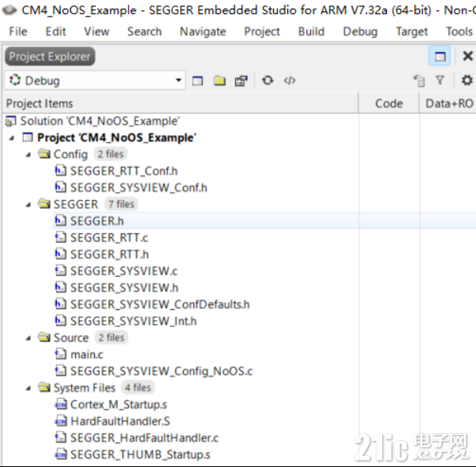476x467 pixels.
Task: Select SEGGER_RTT.h file
Action: [x=110, y=254]
